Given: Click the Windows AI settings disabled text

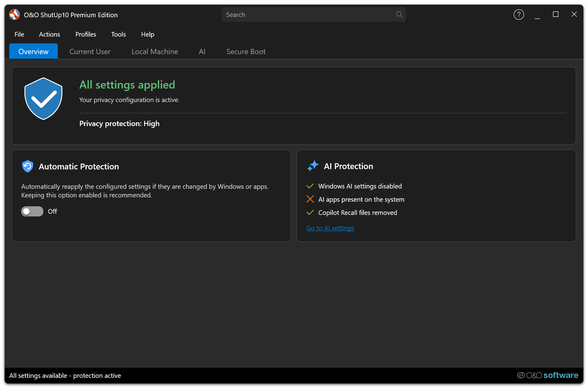Looking at the screenshot, I should (360, 186).
